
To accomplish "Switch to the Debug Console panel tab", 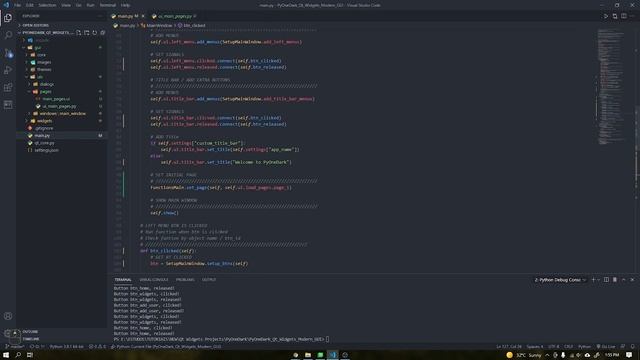I will point(154,280).
